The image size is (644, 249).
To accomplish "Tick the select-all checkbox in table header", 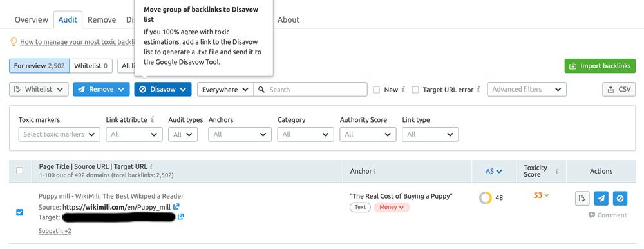I will pyautogui.click(x=19, y=171).
